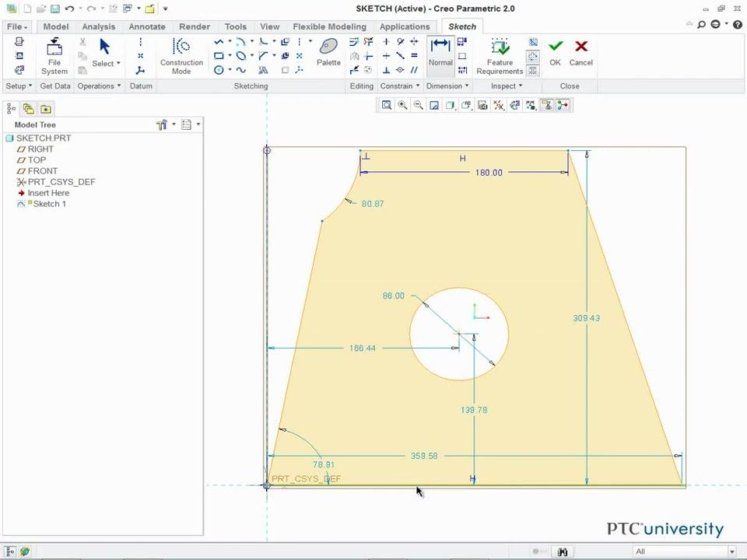Click the green OK checkmark
747x560 pixels.
coord(555,52)
